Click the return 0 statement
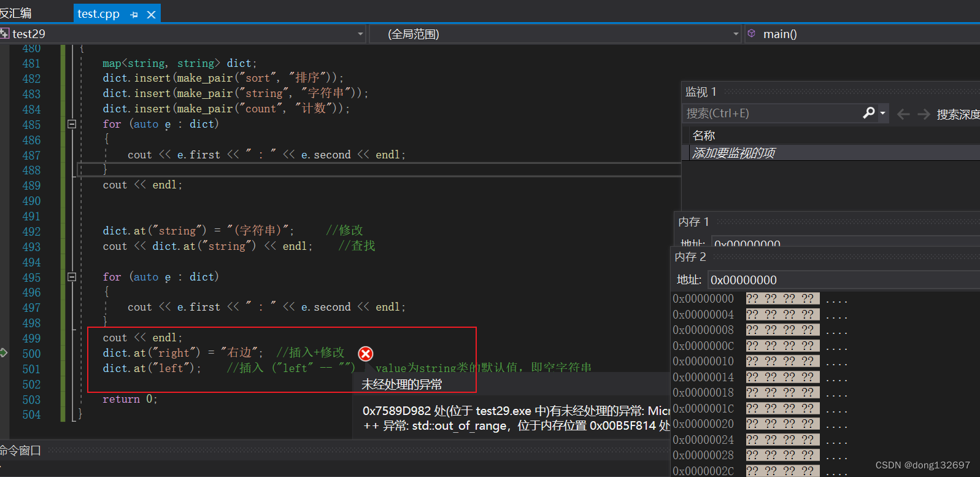 point(130,399)
